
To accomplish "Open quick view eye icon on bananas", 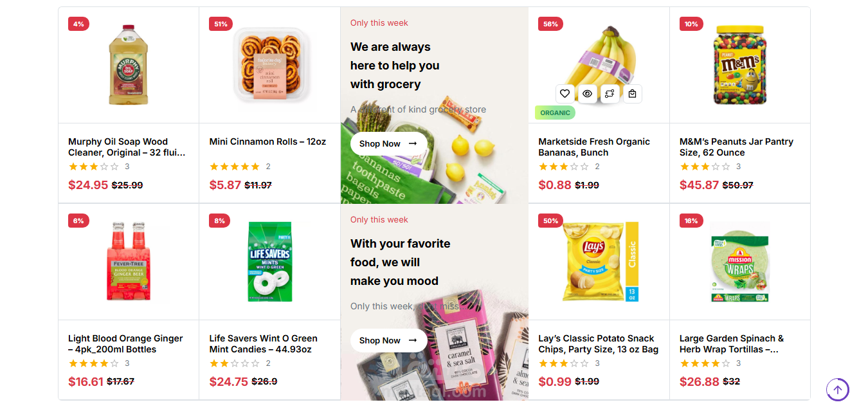I will pyautogui.click(x=587, y=94).
